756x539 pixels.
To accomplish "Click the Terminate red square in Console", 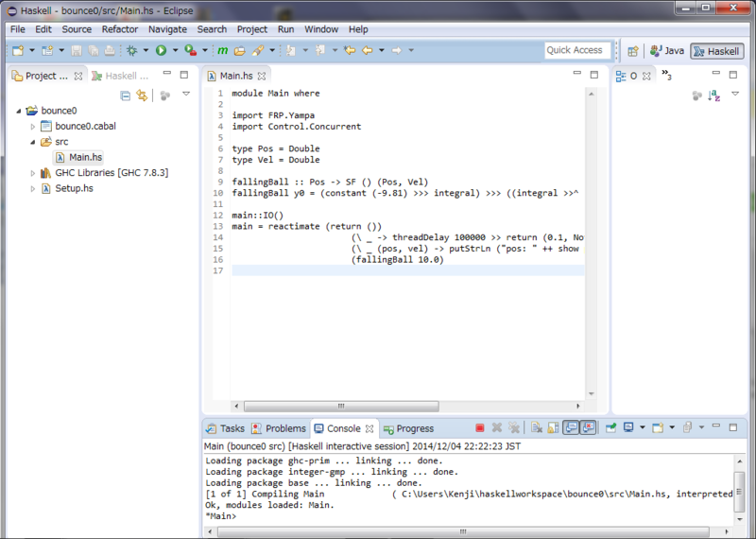I will [480, 427].
